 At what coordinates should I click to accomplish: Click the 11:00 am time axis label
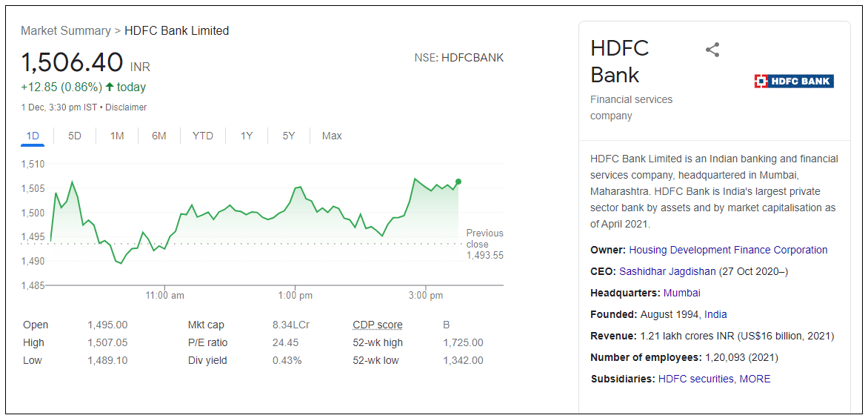pyautogui.click(x=164, y=296)
